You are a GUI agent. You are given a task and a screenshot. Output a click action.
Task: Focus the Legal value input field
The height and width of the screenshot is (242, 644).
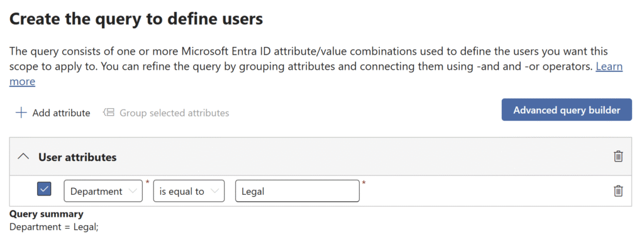[x=297, y=191]
